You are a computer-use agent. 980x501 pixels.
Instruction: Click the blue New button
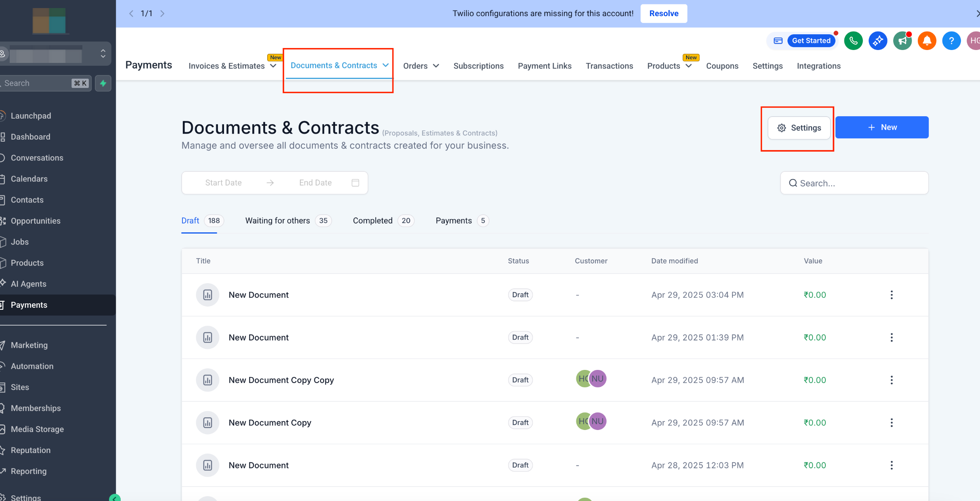(882, 127)
